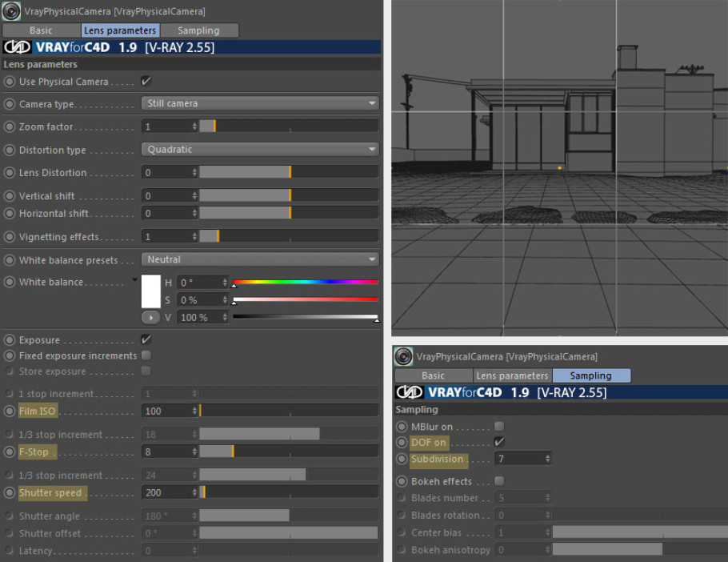Image resolution: width=728 pixels, height=562 pixels.
Task: Click the keyframe circle next to Distortion type
Action: click(10, 150)
